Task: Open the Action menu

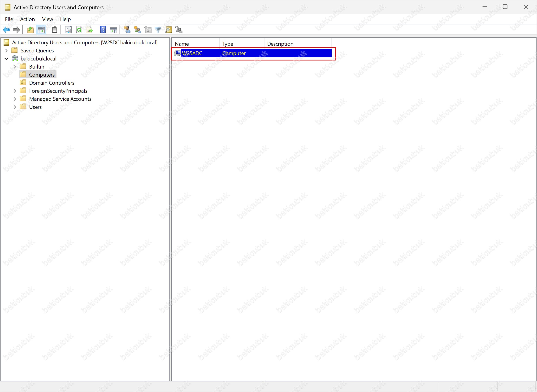Action: point(27,19)
